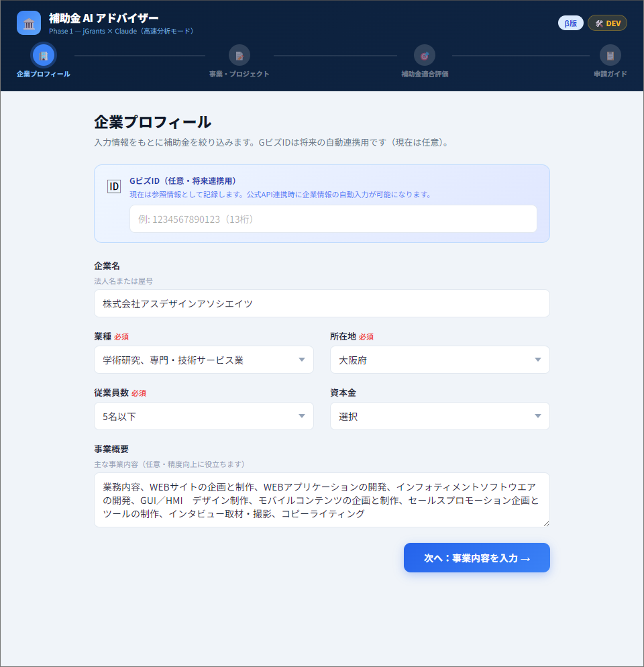Click inside the 事業概要 text area
This screenshot has width=644, height=667.
321,500
